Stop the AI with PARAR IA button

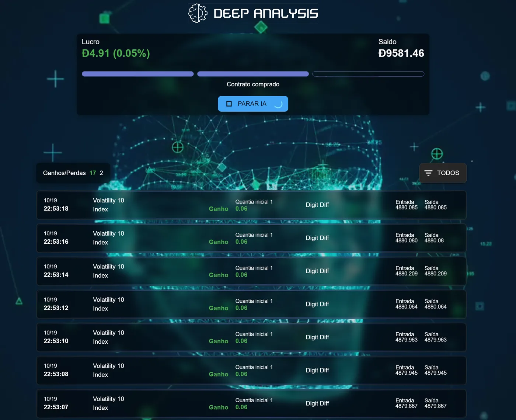click(253, 104)
